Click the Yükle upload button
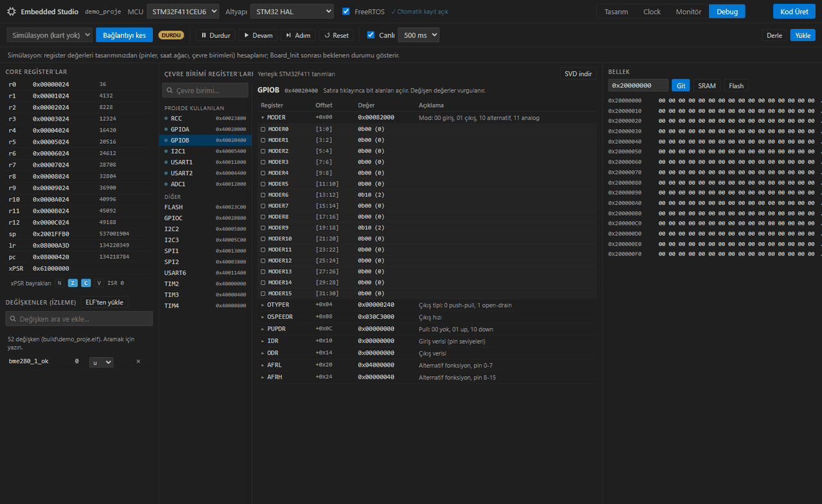 pos(803,35)
